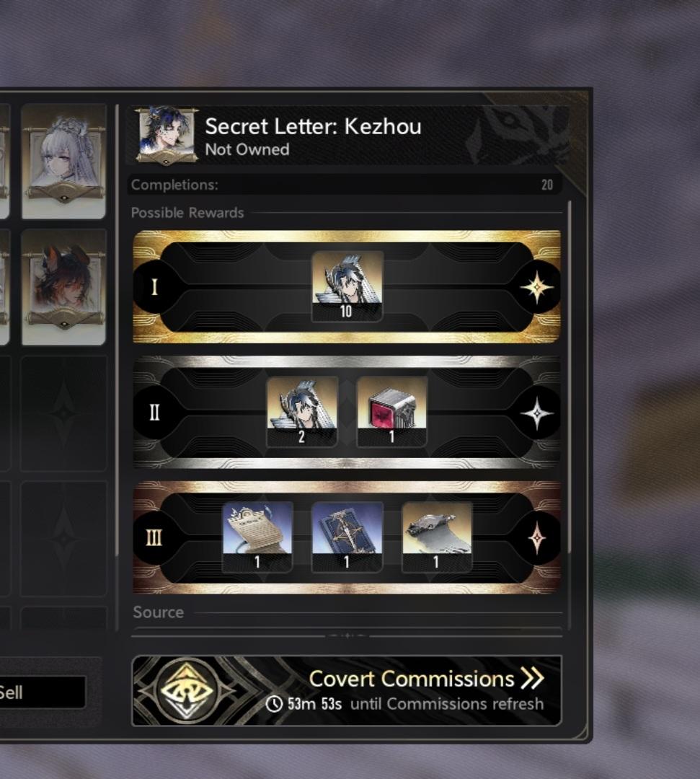
Task: Click the empty inventory slot below red-haired card
Action: click(x=63, y=413)
